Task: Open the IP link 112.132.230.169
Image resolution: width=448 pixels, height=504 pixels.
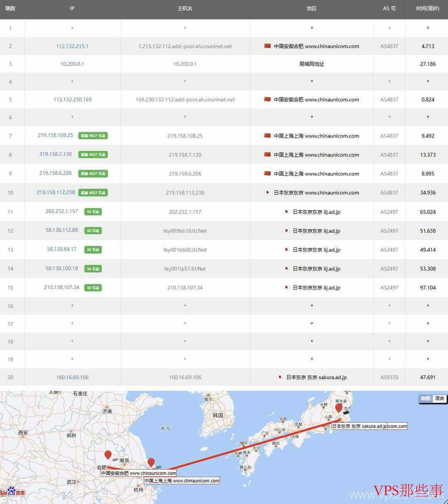Action: coord(72,100)
